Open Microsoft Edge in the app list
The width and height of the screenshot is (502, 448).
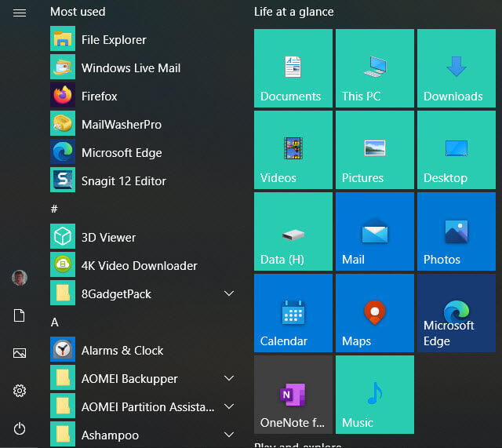click(x=144, y=152)
